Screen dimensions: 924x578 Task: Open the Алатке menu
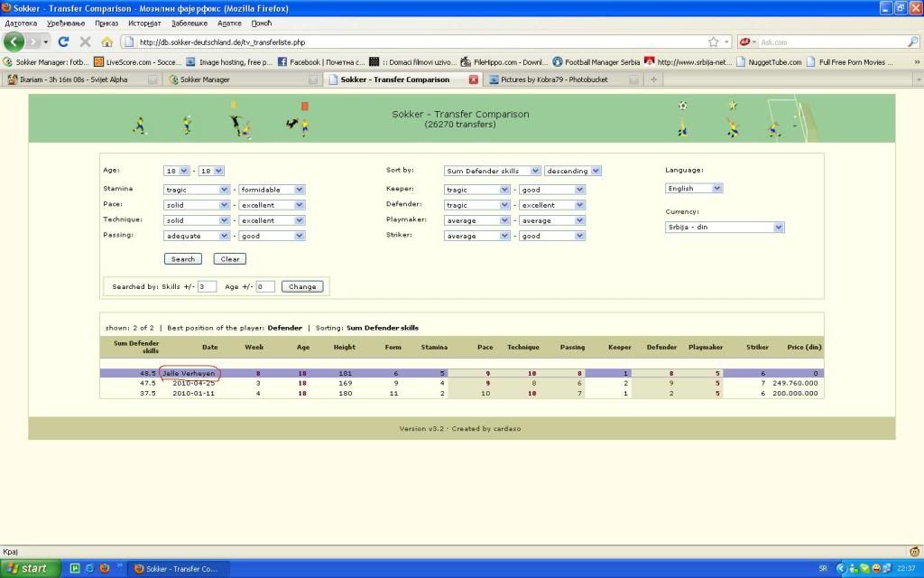(x=229, y=23)
